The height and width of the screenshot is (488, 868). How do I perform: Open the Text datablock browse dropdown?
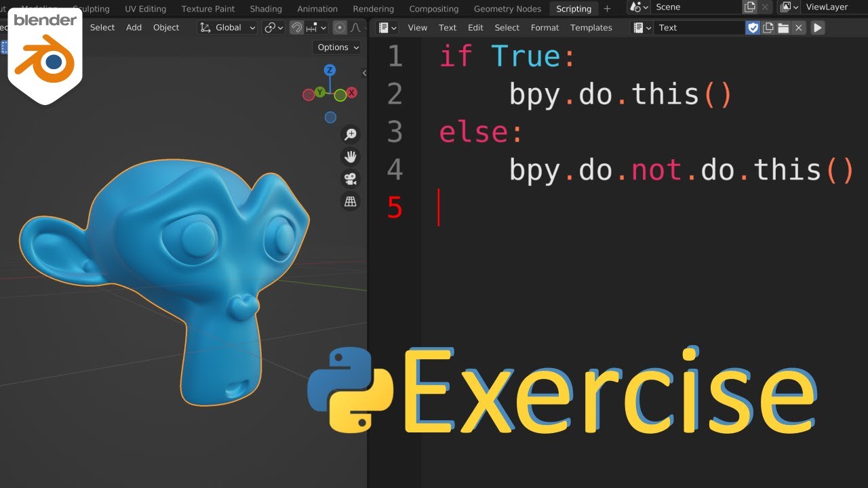click(642, 28)
